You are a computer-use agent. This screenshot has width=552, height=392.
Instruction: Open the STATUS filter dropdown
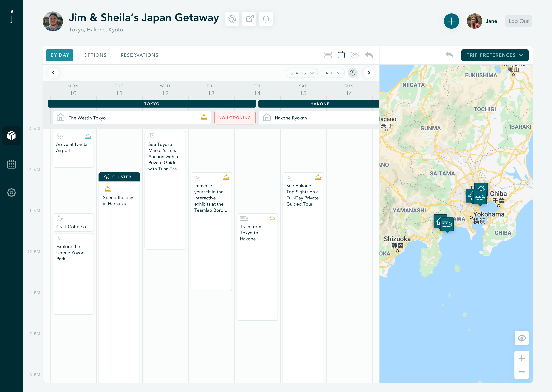pos(302,73)
